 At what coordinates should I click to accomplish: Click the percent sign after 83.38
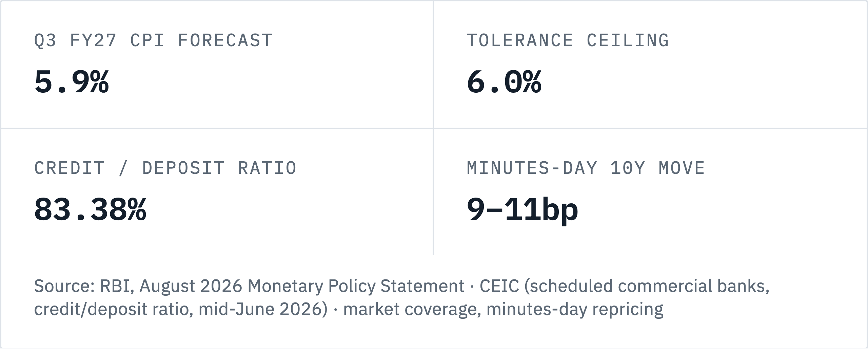137,209
